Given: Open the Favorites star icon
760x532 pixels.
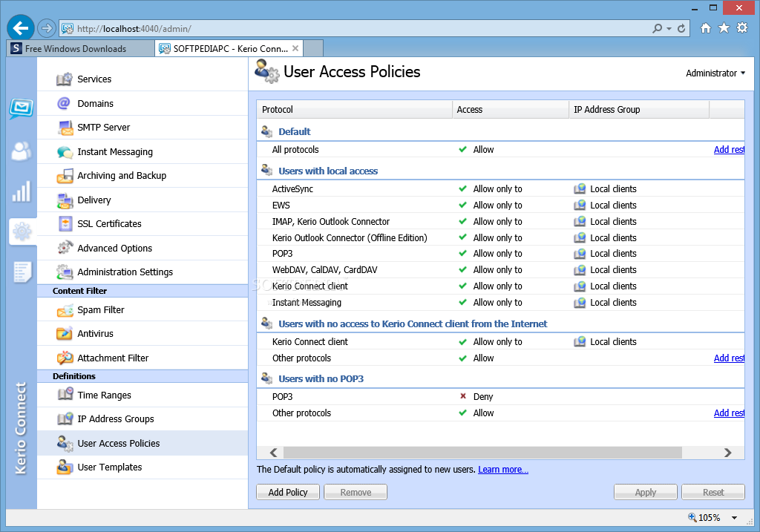Looking at the screenshot, I should point(724,28).
